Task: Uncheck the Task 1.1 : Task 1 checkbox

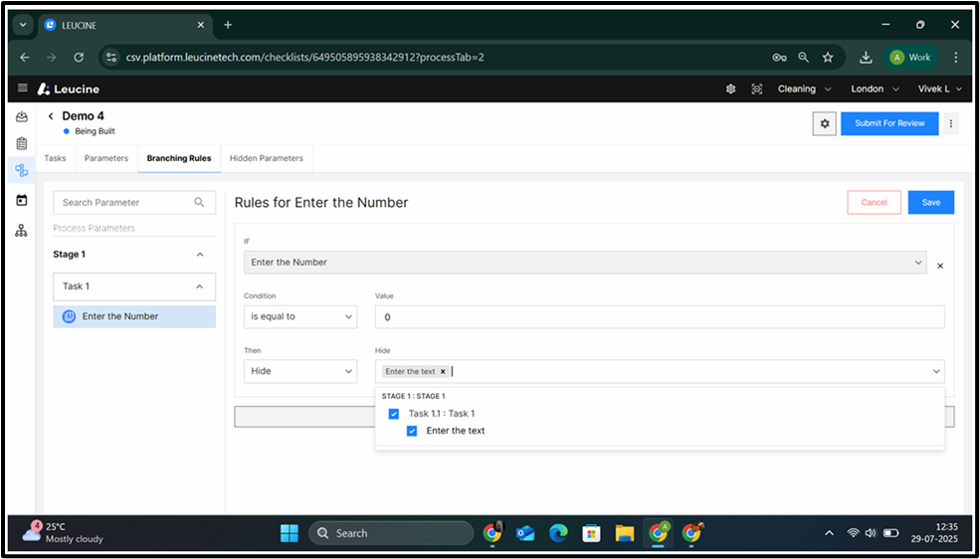Action: (394, 414)
